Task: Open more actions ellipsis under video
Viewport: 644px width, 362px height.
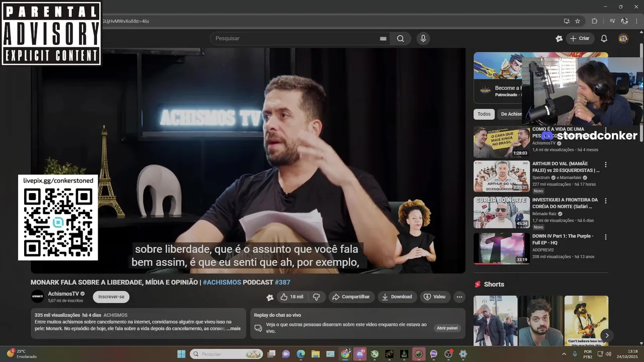Action: click(459, 297)
